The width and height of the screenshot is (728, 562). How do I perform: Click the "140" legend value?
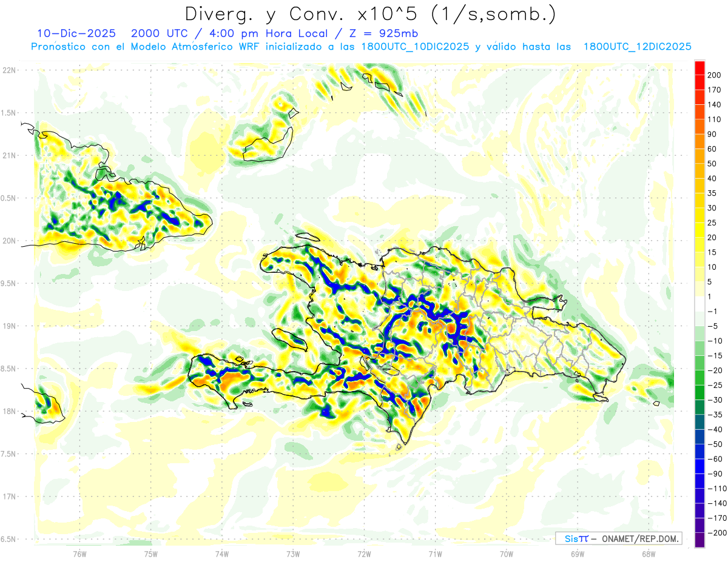[714, 105]
